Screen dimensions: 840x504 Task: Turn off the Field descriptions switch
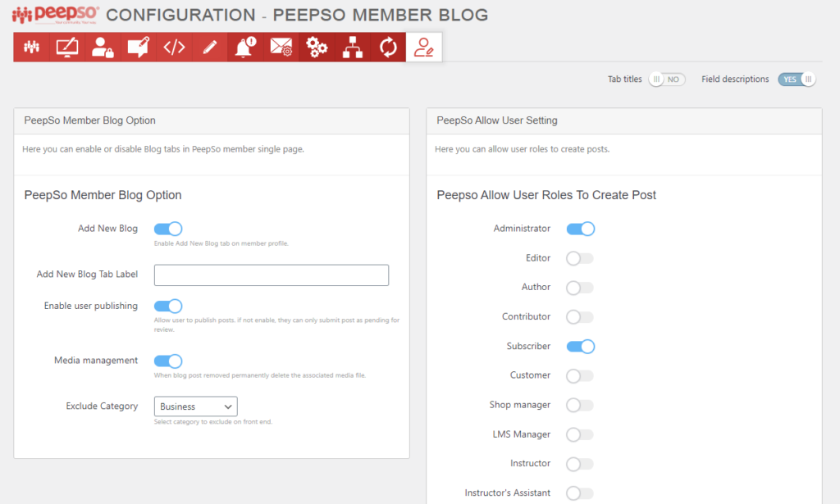coord(797,79)
